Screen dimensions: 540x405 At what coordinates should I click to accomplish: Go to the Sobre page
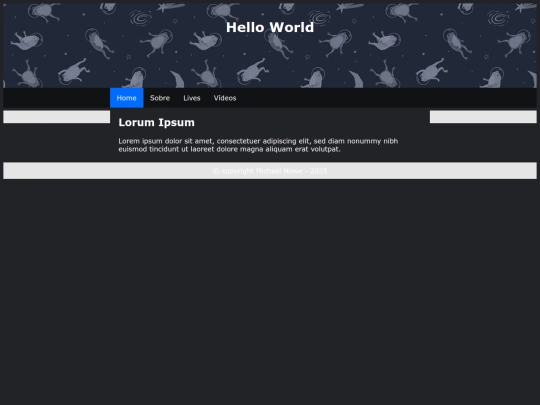click(160, 98)
